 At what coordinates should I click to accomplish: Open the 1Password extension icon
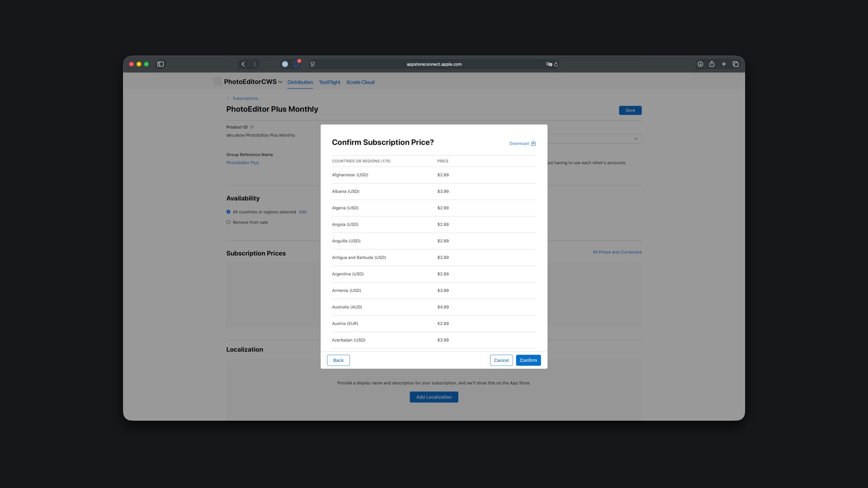click(x=285, y=64)
